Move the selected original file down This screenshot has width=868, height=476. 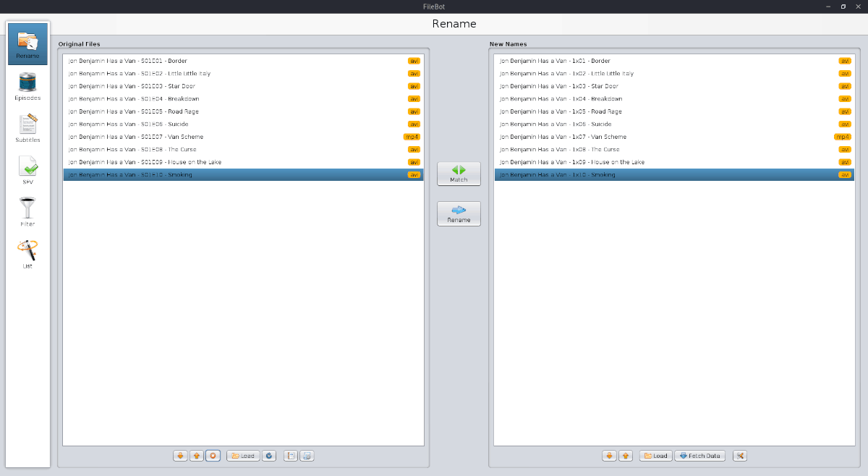pos(180,456)
